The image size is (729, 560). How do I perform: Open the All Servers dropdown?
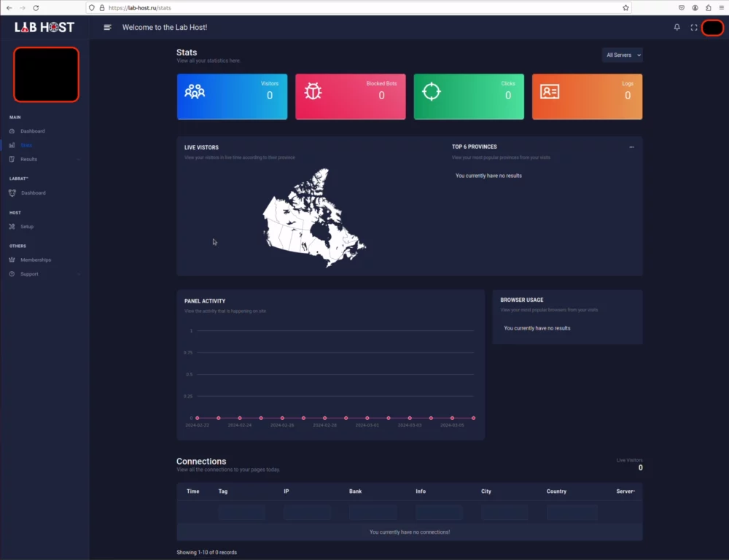[621, 55]
